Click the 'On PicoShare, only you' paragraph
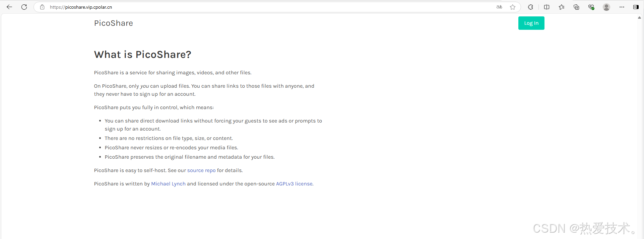644x239 pixels. coord(204,90)
